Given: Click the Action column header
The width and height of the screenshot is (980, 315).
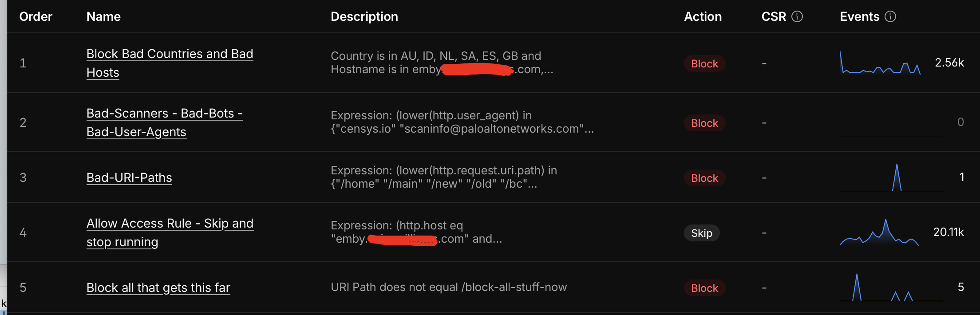Looking at the screenshot, I should coord(703,16).
